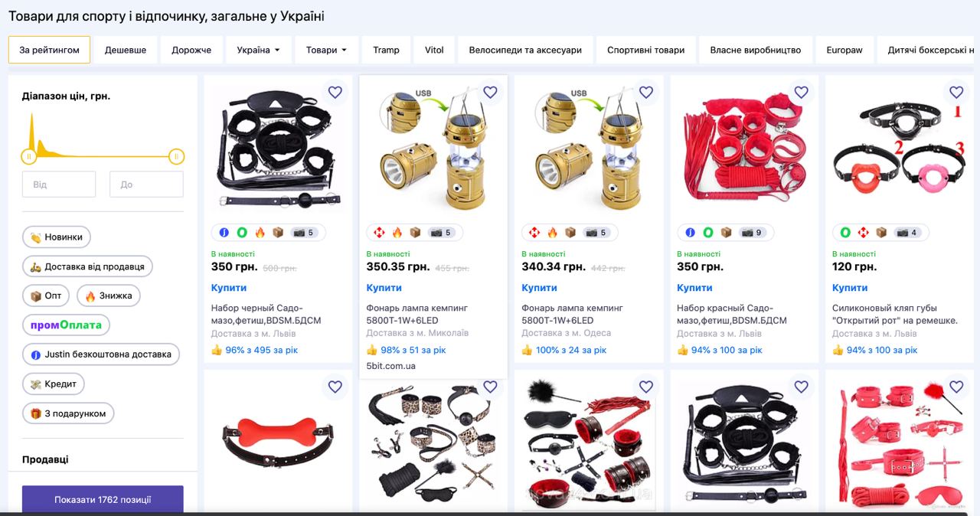Screen dimensions: 980x516
Task: Save red Садо-мазо set to wishlist
Action: click(801, 93)
